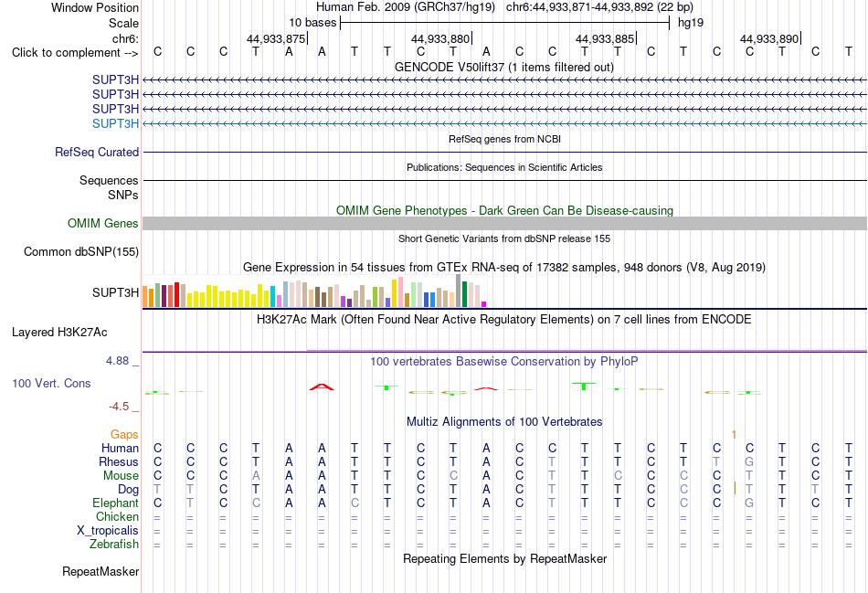Click the 'Click to complement -->' label
The height and width of the screenshot is (593, 868).
pyautogui.click(x=75, y=53)
